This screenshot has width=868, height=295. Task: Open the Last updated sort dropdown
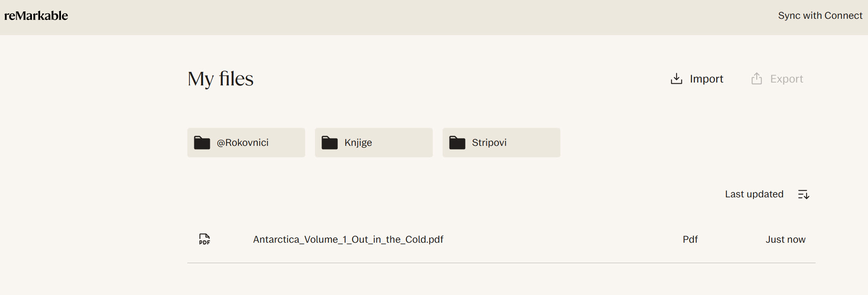pyautogui.click(x=754, y=194)
